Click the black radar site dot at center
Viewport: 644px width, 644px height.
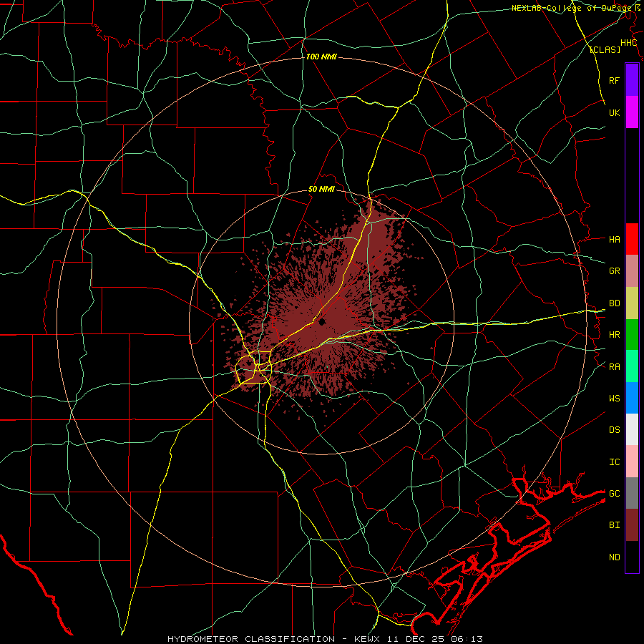(322, 321)
